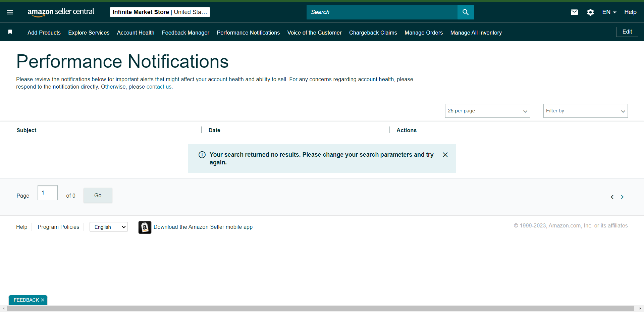Click into the Search field
The width and height of the screenshot is (644, 312).
point(382,12)
